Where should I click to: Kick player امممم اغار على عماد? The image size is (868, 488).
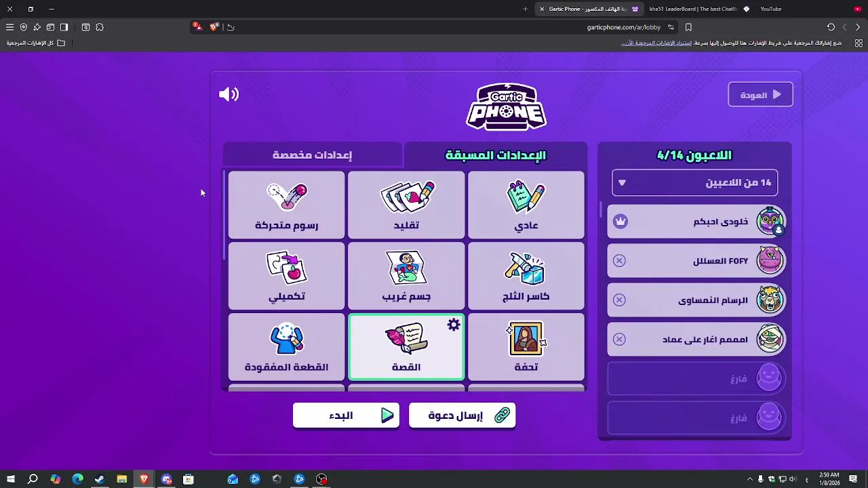(x=619, y=340)
